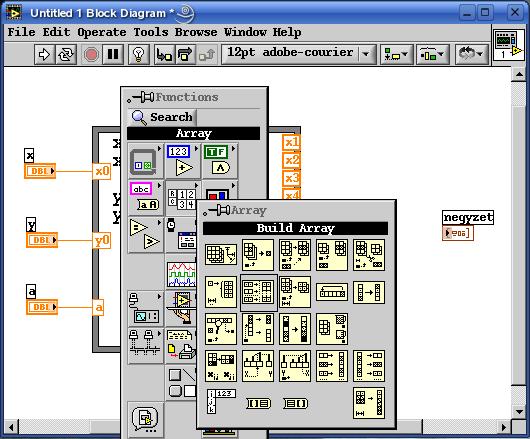Click the Step Over button
Screen dimensions: 530x439
pos(185,54)
